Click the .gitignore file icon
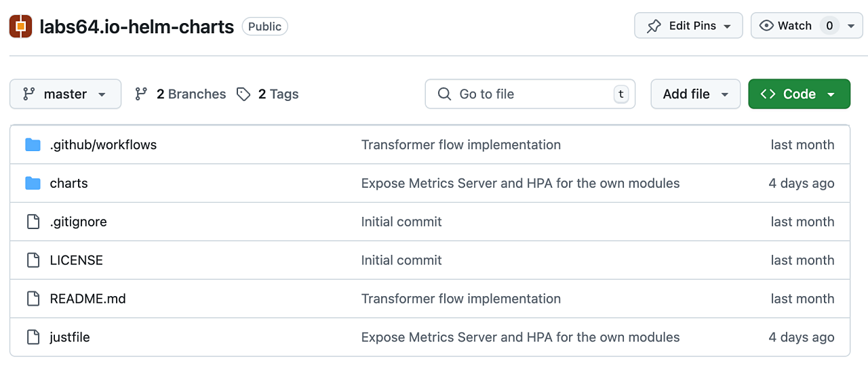Screen dimensions: 868x368 click(x=33, y=222)
